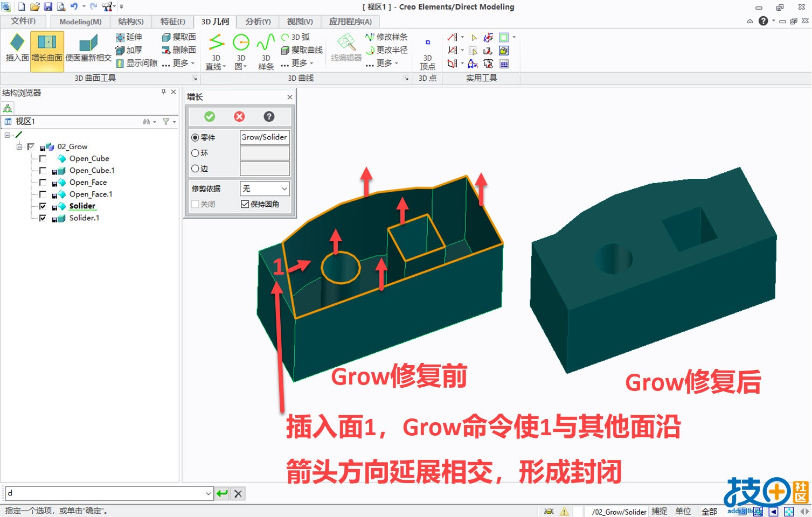Click the X cancel button beside command line
Viewport: 812px width, 517px height.
pyautogui.click(x=238, y=493)
